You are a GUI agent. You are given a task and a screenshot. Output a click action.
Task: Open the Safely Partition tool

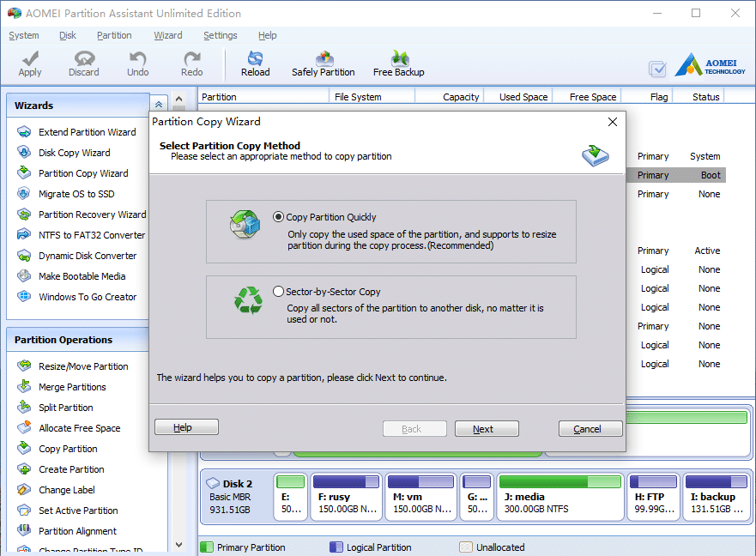[323, 64]
